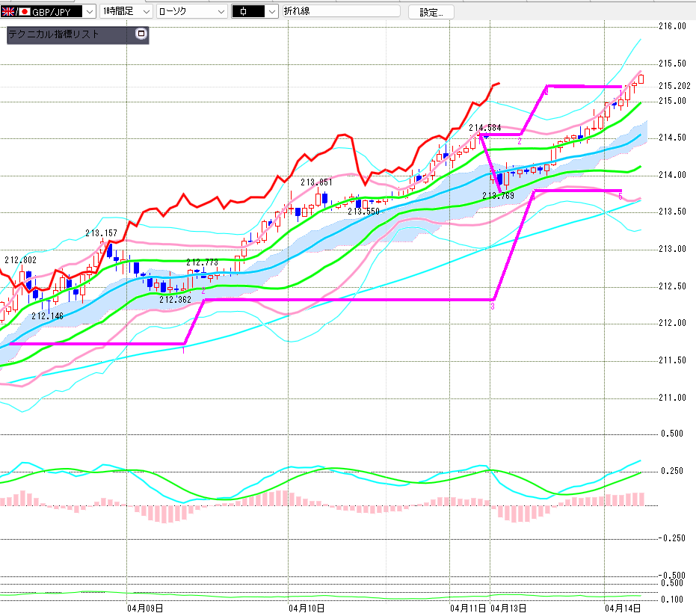
Task: Expand the 1時間足 timeframe dropdown
Action: 145,12
